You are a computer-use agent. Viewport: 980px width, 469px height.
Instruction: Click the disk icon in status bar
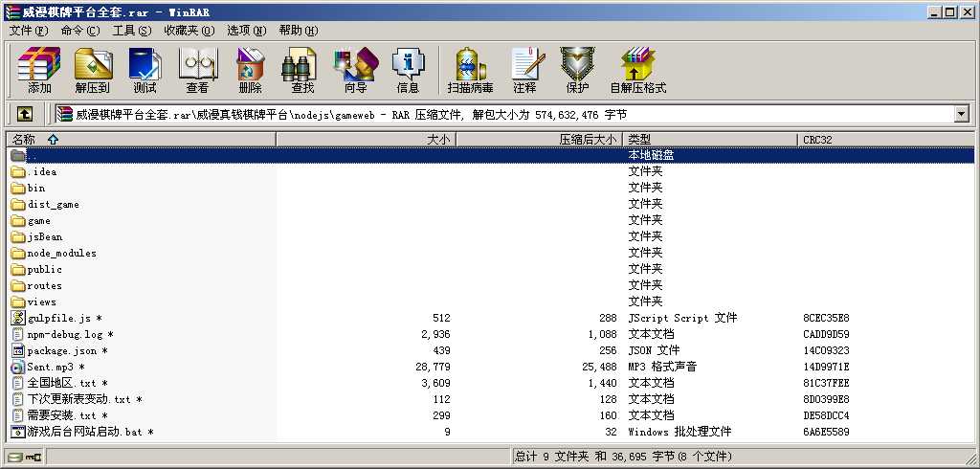point(15,457)
